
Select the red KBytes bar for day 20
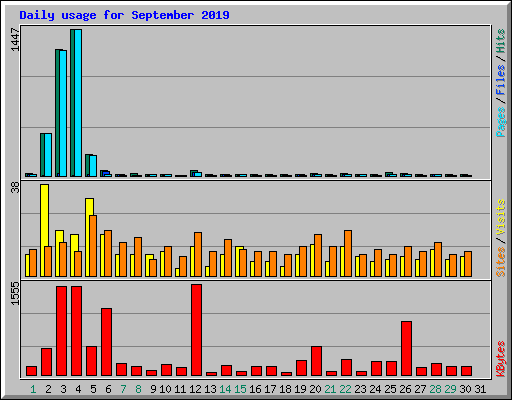(x=316, y=361)
